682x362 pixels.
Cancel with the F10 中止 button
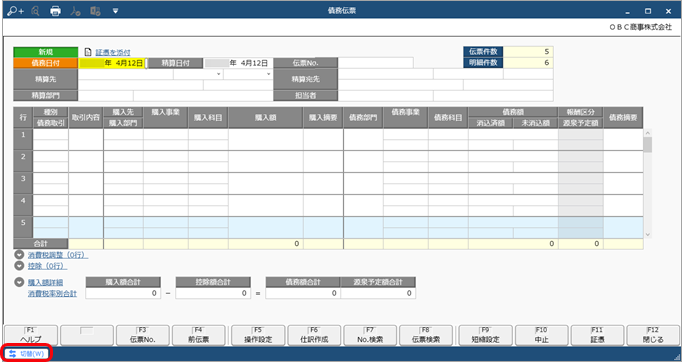click(542, 335)
